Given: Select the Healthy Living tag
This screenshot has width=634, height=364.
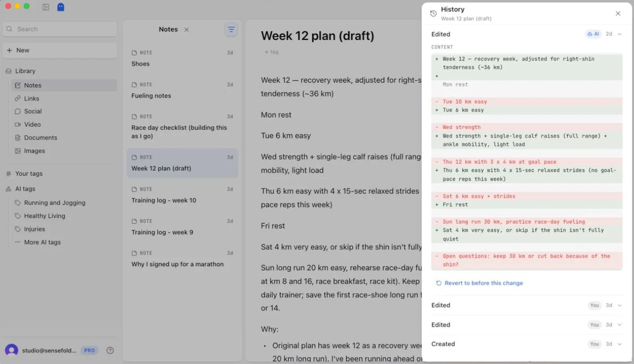Looking at the screenshot, I should (x=64, y=216).
